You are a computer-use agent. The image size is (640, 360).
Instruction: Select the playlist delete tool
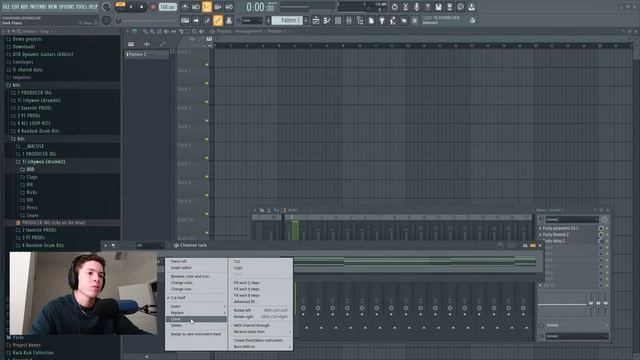159,31
